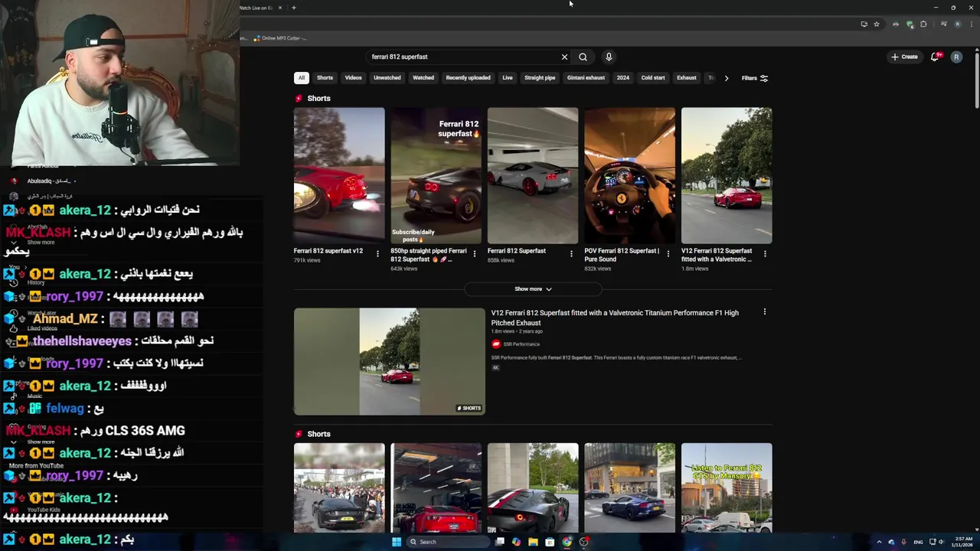
Task: Open options for 'Ferrari 812 Superfast' 858k short
Action: coord(571,254)
